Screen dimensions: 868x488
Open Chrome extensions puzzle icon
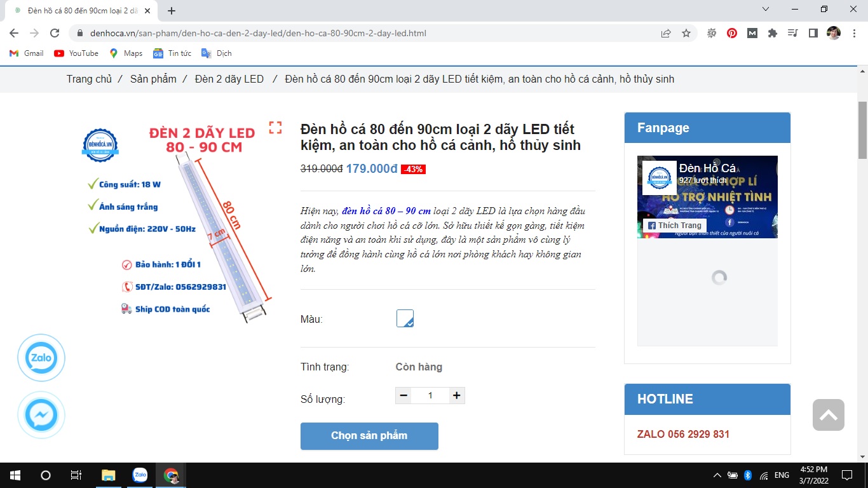click(773, 33)
